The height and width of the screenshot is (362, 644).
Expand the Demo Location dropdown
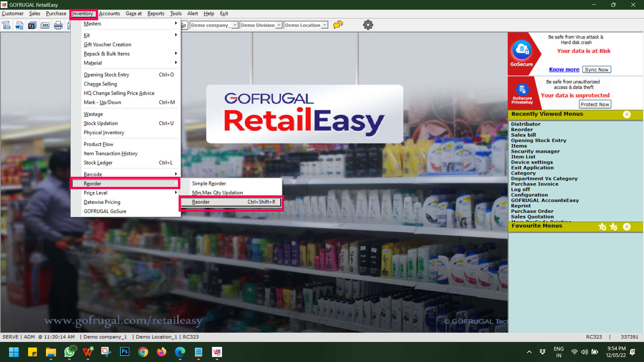pyautogui.click(x=324, y=25)
